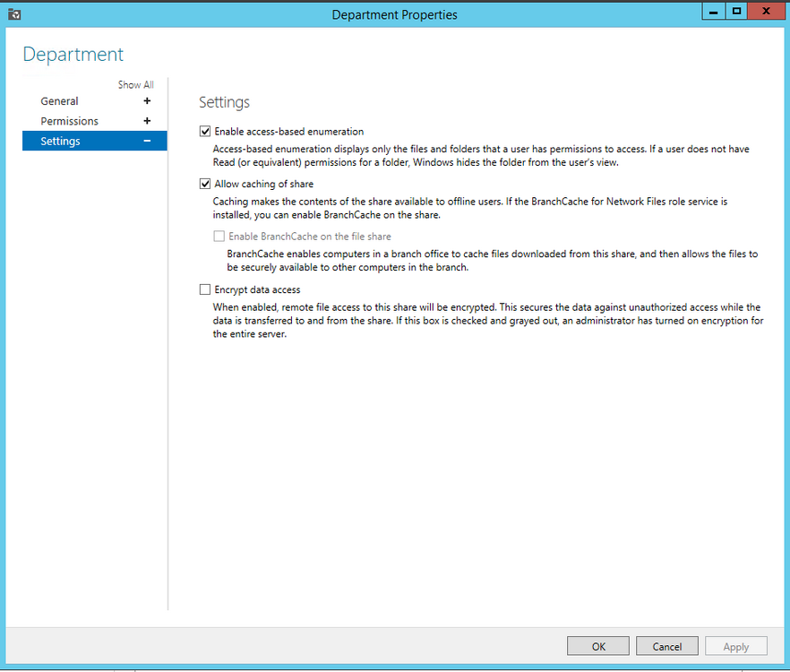
Task: Select the Settings page in sidebar
Action: click(95, 141)
